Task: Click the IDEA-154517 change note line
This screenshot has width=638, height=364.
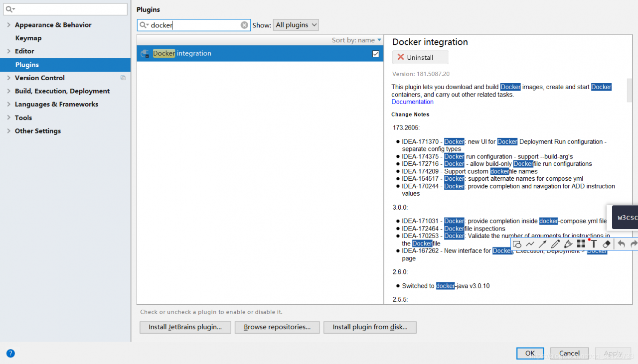Action: pyautogui.click(x=492, y=179)
